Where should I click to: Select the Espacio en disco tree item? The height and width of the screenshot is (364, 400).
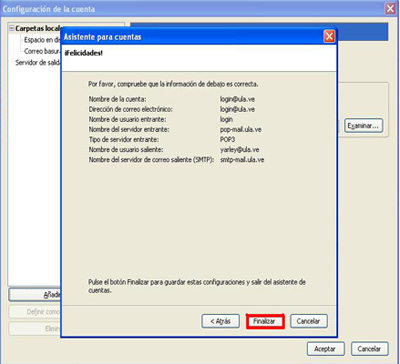[x=42, y=40]
